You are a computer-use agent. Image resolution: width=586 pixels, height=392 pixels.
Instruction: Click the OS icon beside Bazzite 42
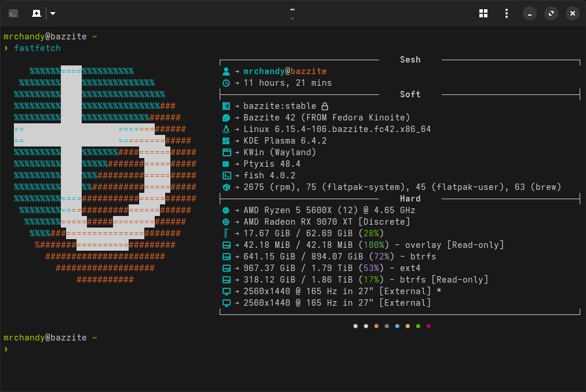[x=226, y=118]
